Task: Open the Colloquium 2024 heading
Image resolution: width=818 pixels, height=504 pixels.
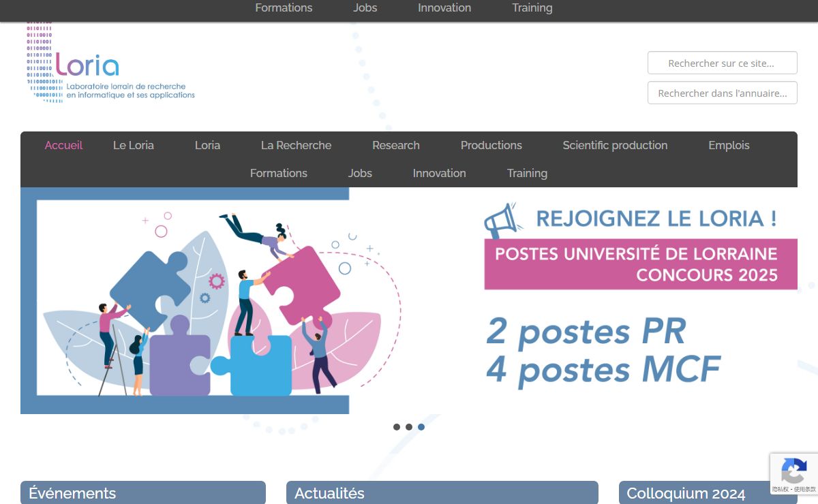Action: [x=686, y=493]
